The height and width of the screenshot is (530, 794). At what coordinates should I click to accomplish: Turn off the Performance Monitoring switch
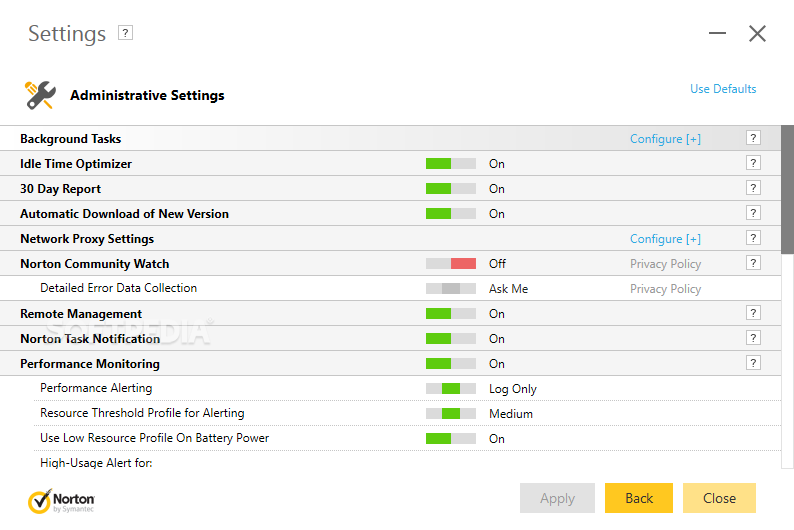click(451, 363)
